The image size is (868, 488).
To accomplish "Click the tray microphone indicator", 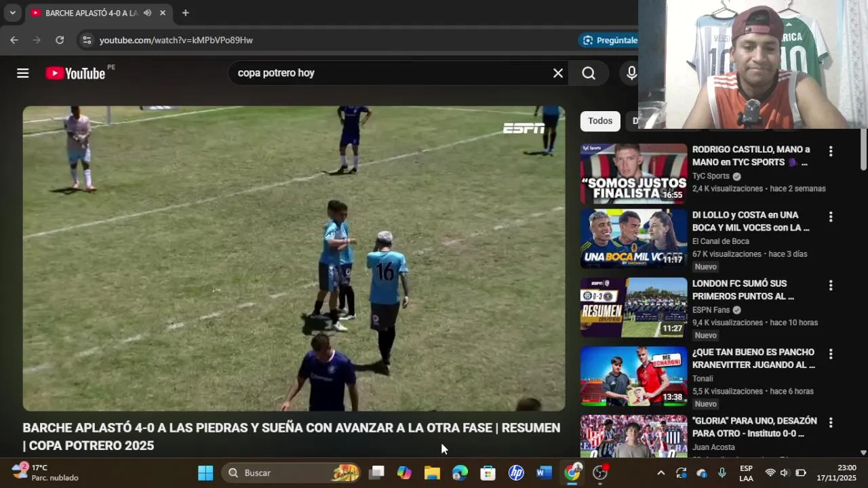I will click(x=722, y=472).
